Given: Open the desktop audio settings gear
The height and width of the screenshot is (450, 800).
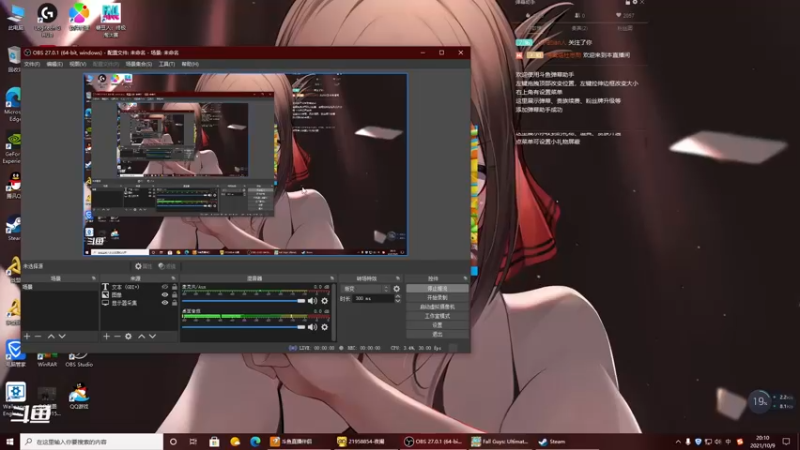Looking at the screenshot, I should pyautogui.click(x=324, y=327).
